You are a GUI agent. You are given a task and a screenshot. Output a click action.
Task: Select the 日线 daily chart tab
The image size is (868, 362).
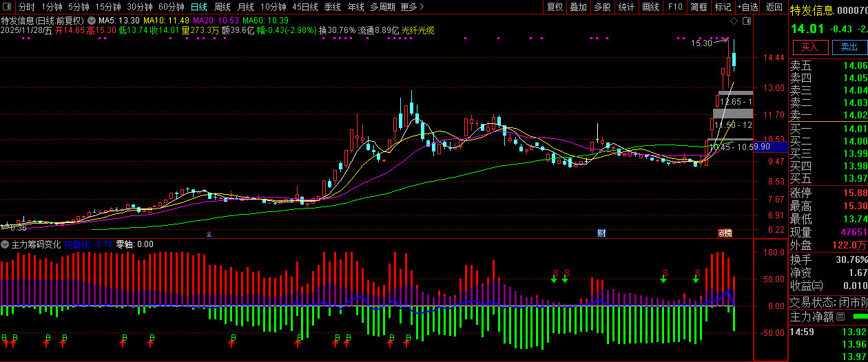click(198, 7)
